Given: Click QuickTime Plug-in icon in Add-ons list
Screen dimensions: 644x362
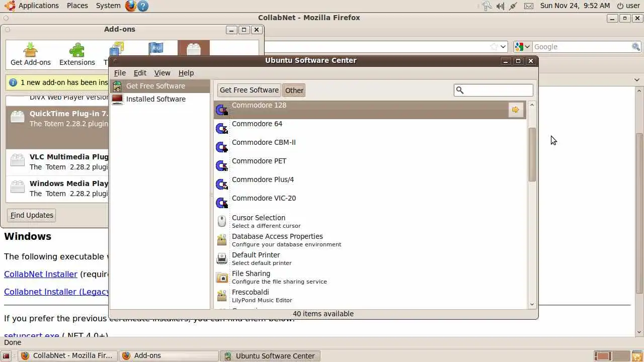Looking at the screenshot, I should coord(18,117).
